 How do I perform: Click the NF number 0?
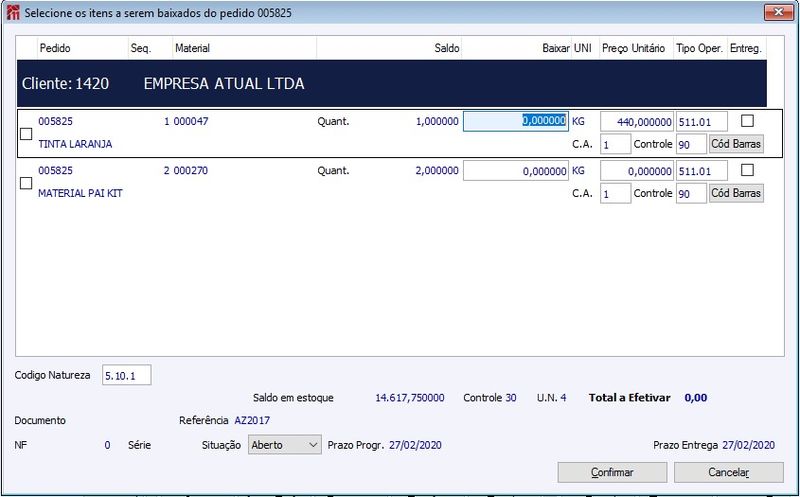click(107, 445)
